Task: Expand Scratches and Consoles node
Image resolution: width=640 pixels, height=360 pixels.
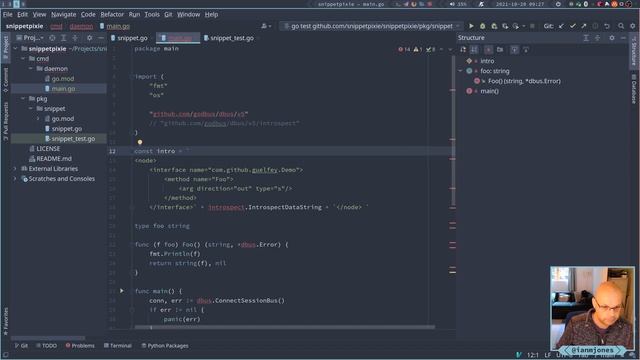Action: tap(16, 179)
